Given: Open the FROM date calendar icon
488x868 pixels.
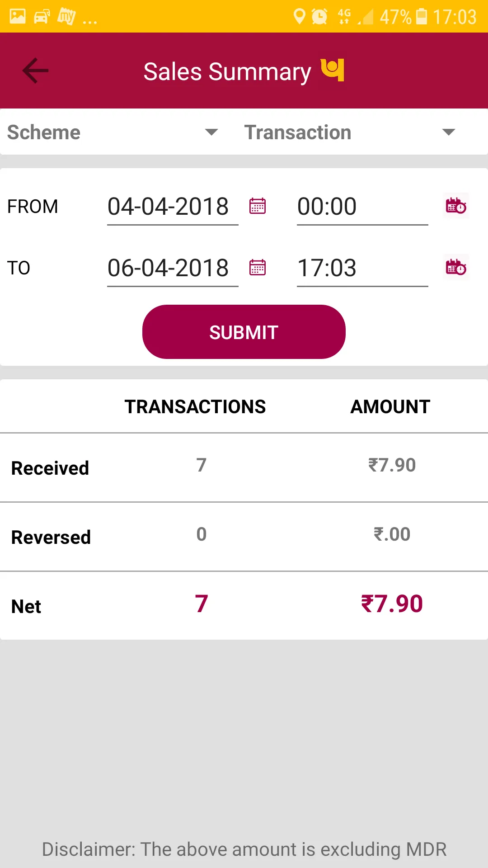Looking at the screenshot, I should tap(258, 206).
